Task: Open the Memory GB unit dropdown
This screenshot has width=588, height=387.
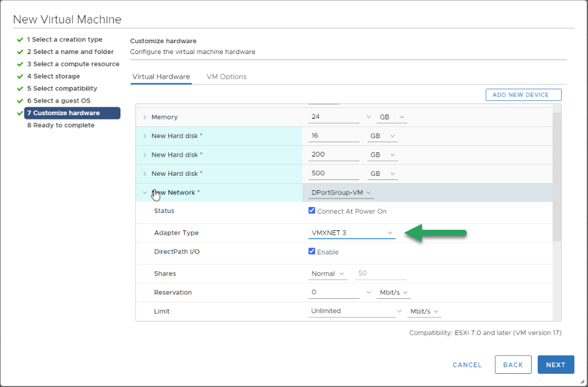Action: coord(391,117)
